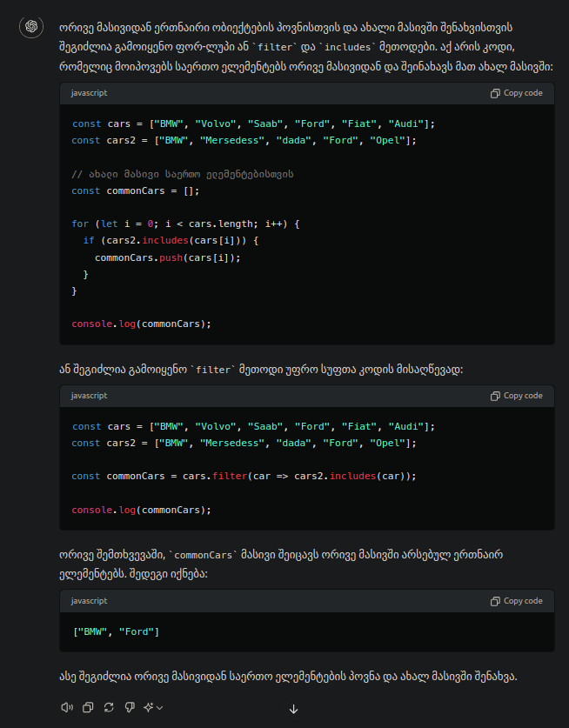Click inline `includes` code in the intro paragraph

pyautogui.click(x=347, y=47)
